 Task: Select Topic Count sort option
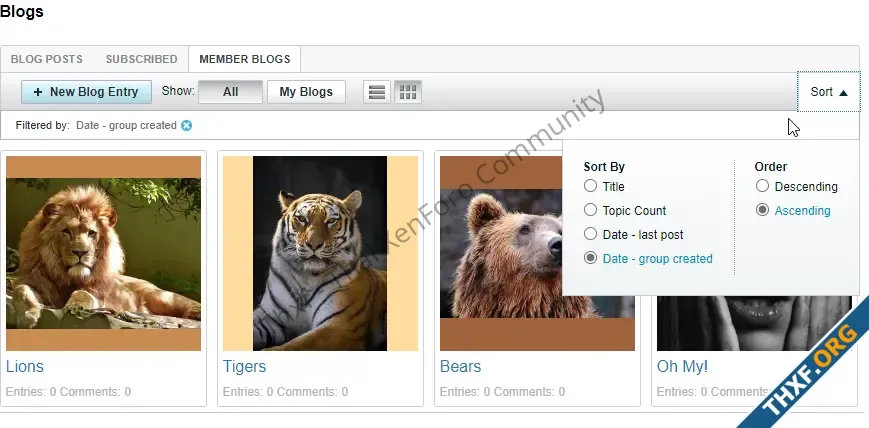click(x=590, y=210)
